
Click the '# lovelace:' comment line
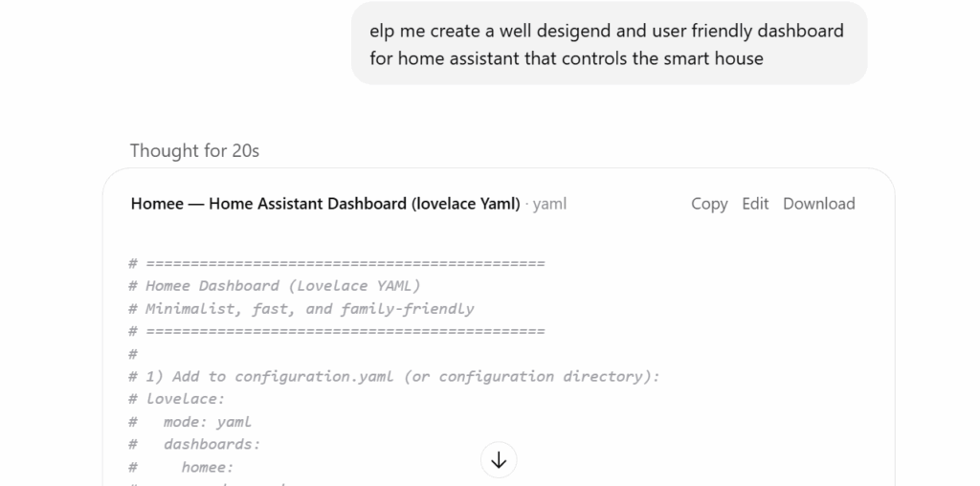[x=177, y=399]
